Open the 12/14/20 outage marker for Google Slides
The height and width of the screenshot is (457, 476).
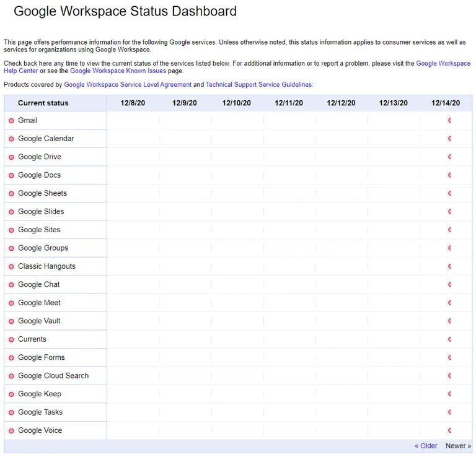pyautogui.click(x=449, y=211)
